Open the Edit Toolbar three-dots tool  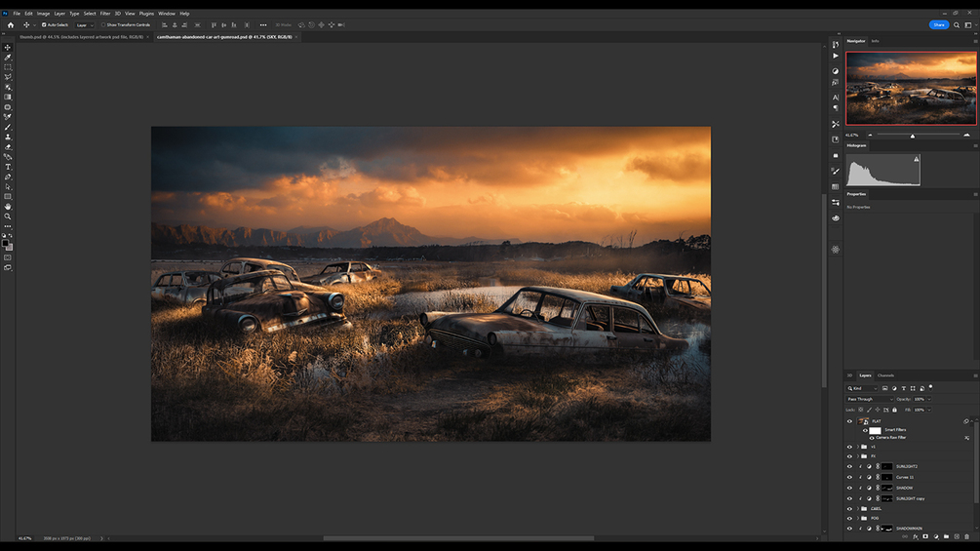point(8,226)
